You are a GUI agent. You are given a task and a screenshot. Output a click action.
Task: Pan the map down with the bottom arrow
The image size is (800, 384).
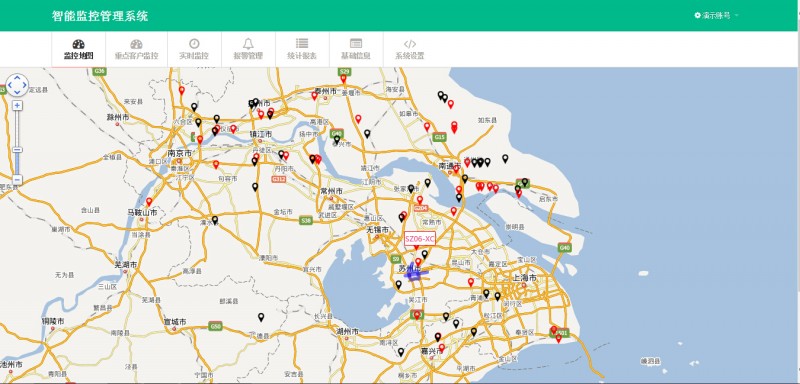17,93
